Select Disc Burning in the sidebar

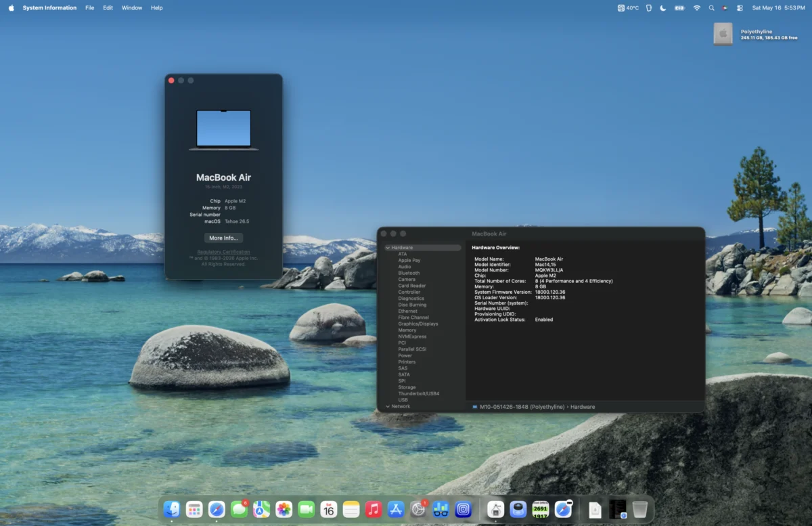[412, 305]
